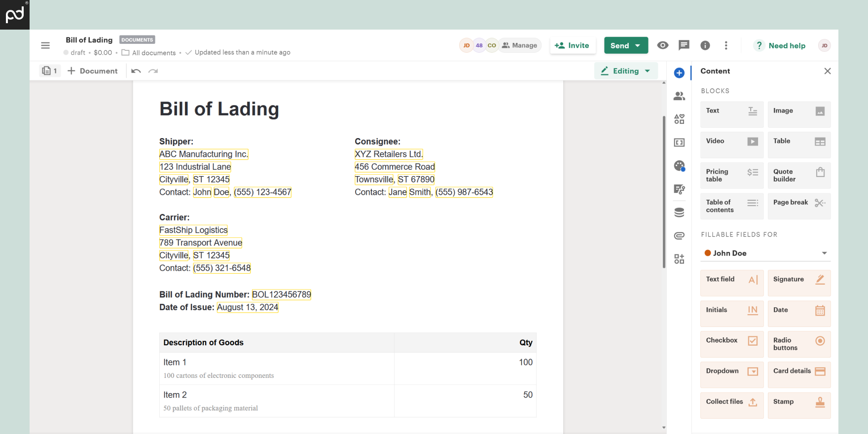Screen dimensions: 868x434
Task: Open the page count indicator
Action: (50, 71)
